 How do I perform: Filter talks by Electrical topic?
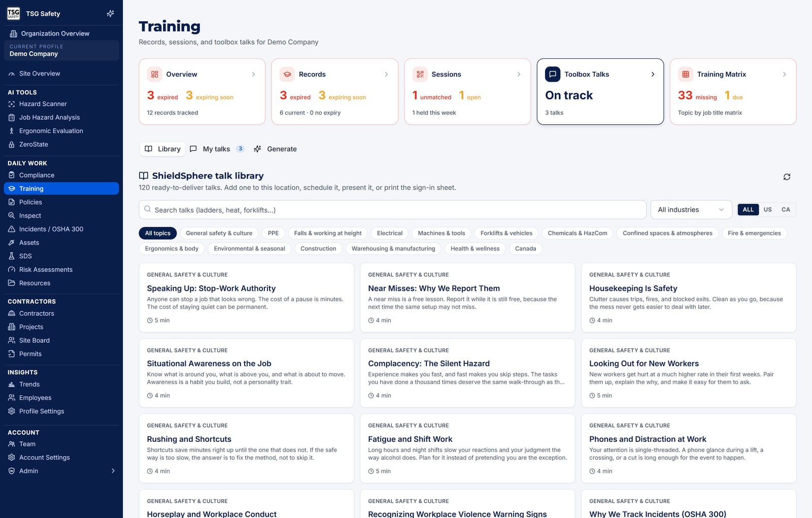pyautogui.click(x=390, y=233)
